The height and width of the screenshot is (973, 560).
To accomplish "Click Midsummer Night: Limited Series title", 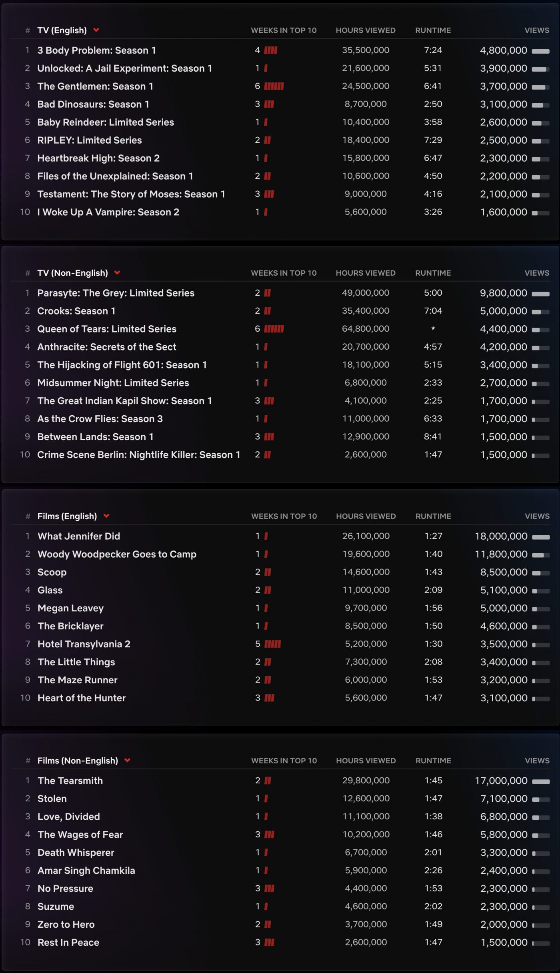I will point(113,383).
